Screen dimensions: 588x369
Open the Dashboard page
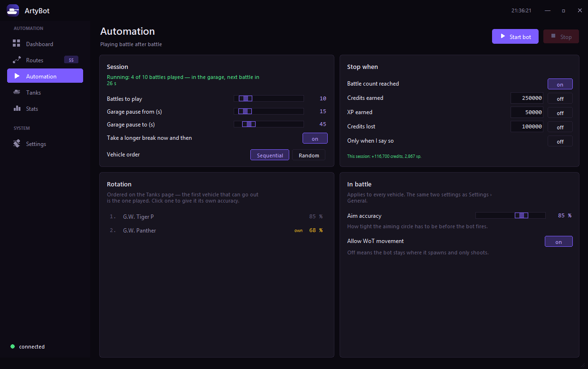pyautogui.click(x=45, y=44)
